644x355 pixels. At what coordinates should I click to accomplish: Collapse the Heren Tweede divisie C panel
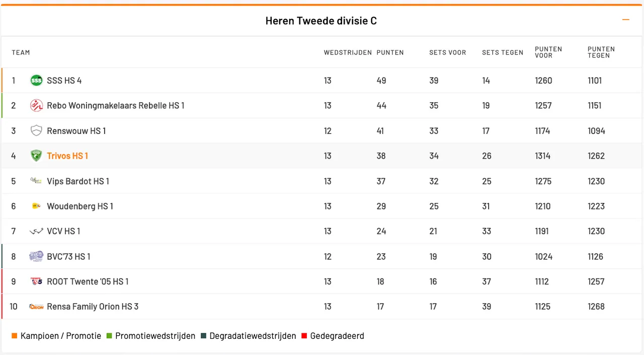[626, 20]
